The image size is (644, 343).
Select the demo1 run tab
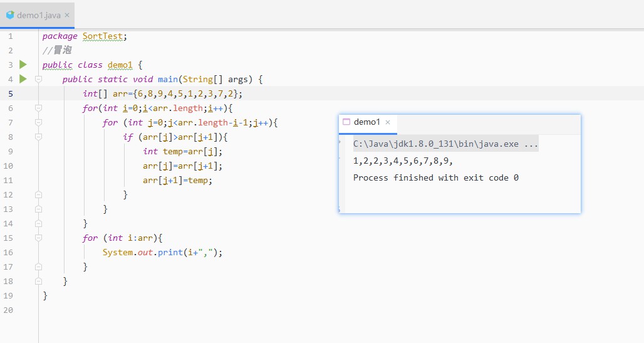coord(368,122)
